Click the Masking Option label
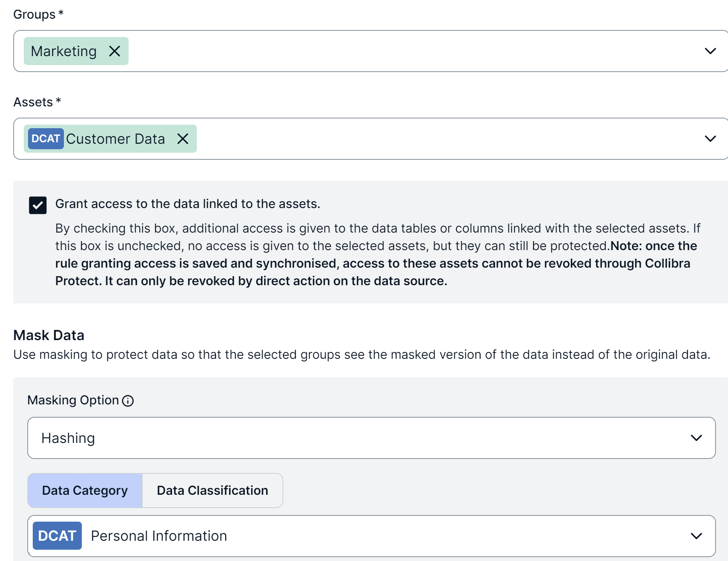The height and width of the screenshot is (561, 728). point(73,400)
